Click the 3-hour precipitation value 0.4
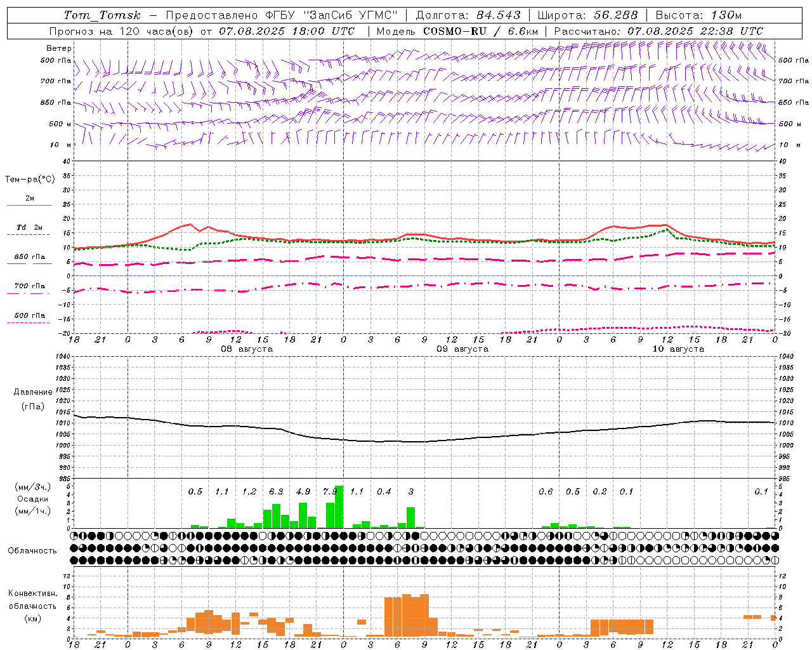Image resolution: width=812 pixels, height=650 pixels. pyautogui.click(x=384, y=491)
